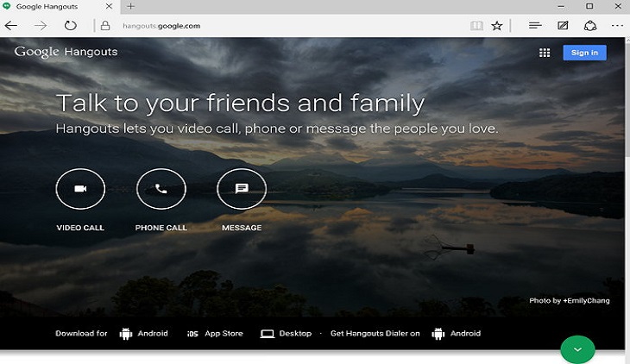Close the Google Hangouts tab
The image size is (630, 364).
click(109, 6)
